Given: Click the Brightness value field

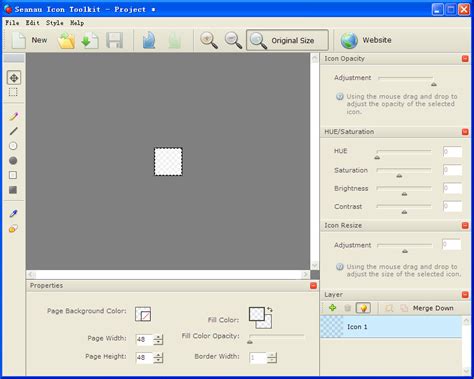Looking at the screenshot, I should coord(452,188).
